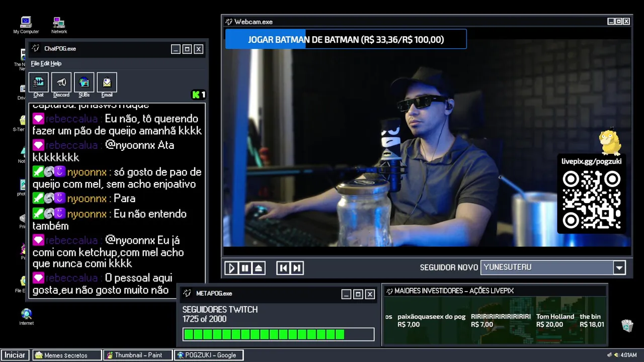Click the green K viewer count badge
This screenshot has height=362, width=644.
click(199, 95)
